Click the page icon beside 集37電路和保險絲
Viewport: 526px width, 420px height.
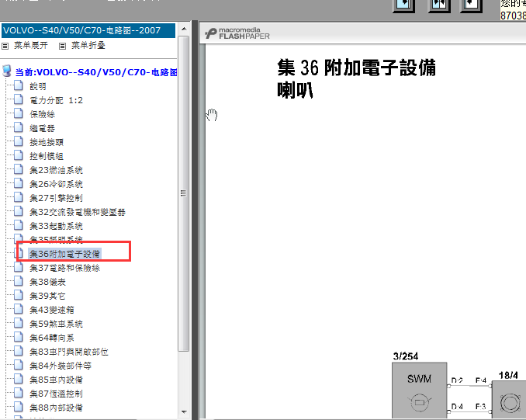coord(19,267)
